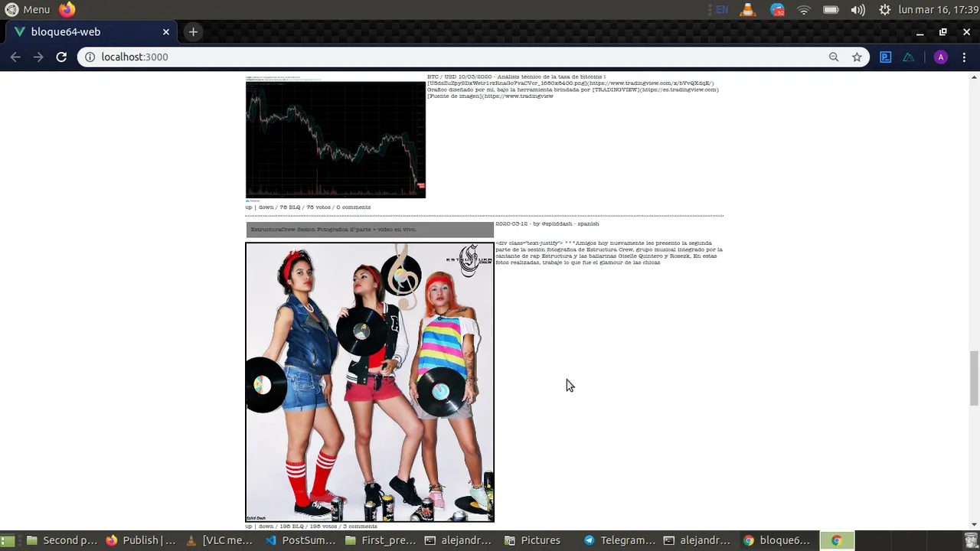980x551 pixels.
Task: Switch to the bloque6... Chrome taskbar entry
Action: 777,540
